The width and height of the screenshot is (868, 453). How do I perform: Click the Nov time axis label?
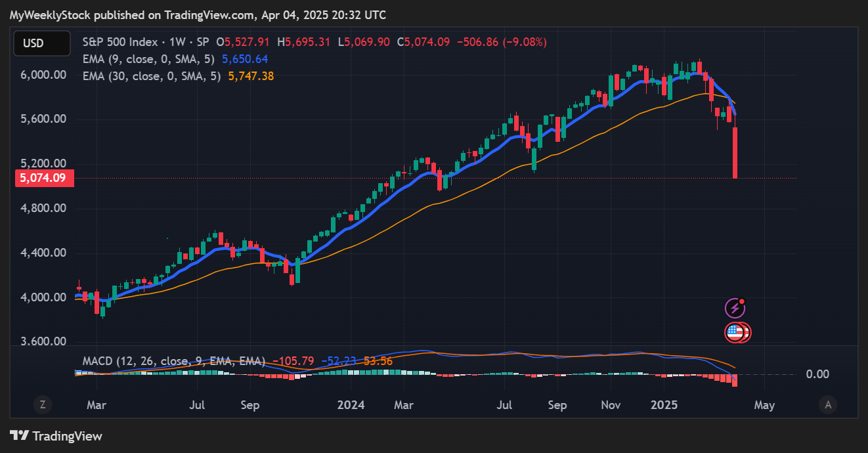[x=611, y=405]
